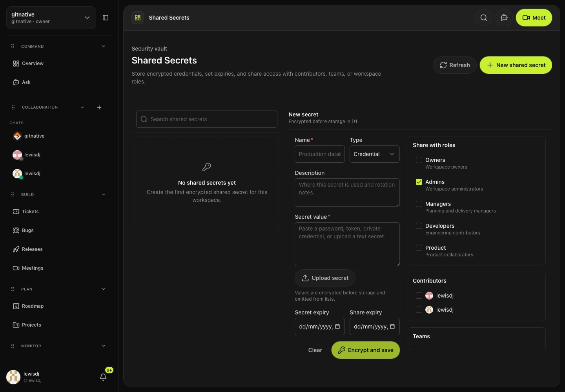This screenshot has height=392, width=565.
Task: Open the assistant chat bot icon
Action: click(x=504, y=18)
